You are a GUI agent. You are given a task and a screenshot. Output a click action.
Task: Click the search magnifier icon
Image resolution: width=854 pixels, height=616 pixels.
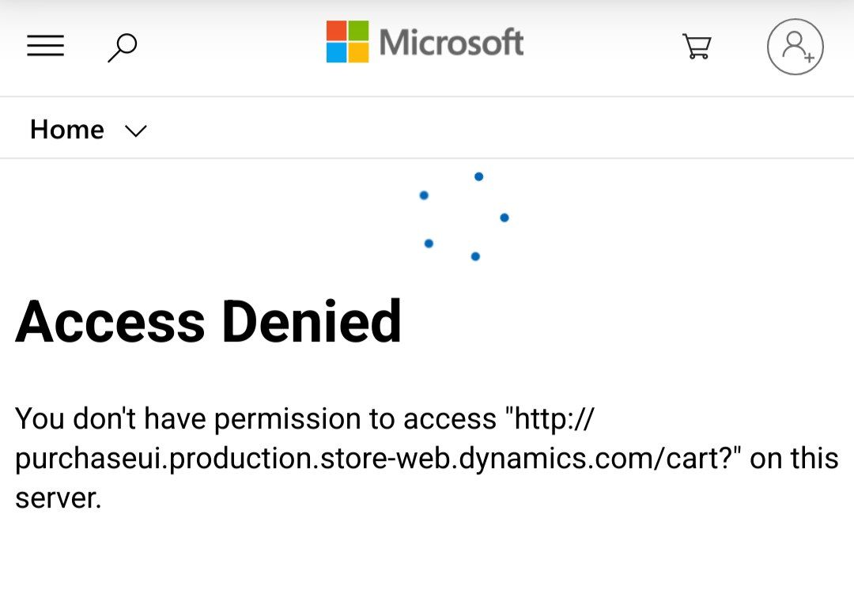[123, 47]
